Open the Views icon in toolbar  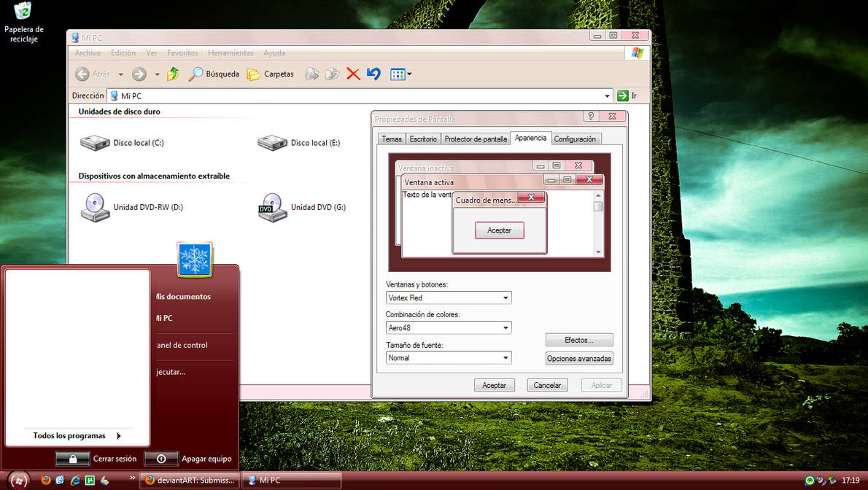(x=398, y=74)
